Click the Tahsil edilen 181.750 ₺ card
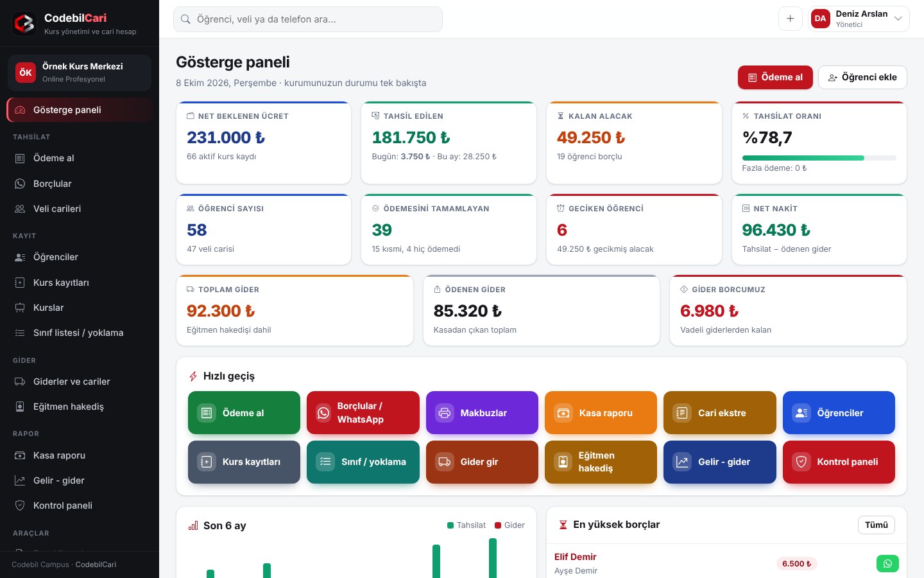This screenshot has width=924, height=578. point(449,143)
